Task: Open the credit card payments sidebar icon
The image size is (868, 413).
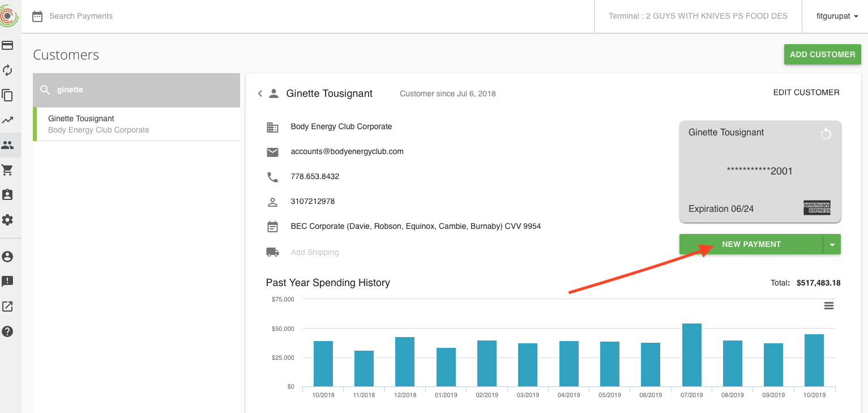Action: click(x=7, y=45)
